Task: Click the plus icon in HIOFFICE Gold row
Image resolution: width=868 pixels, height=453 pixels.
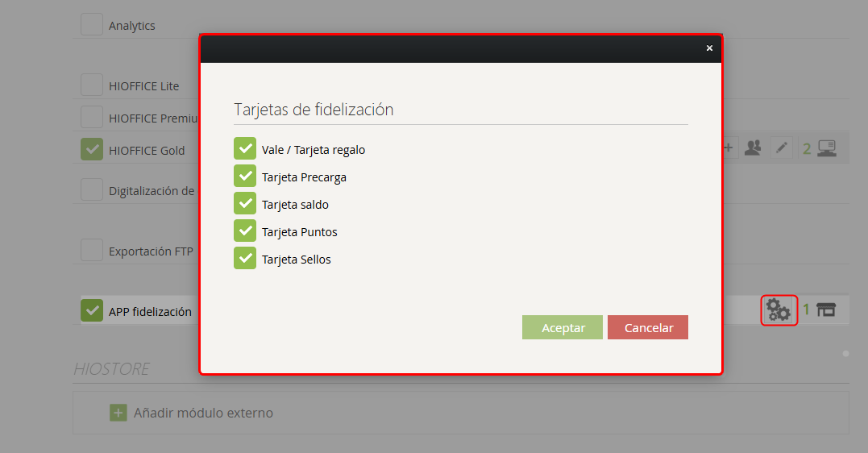Action: [729, 148]
